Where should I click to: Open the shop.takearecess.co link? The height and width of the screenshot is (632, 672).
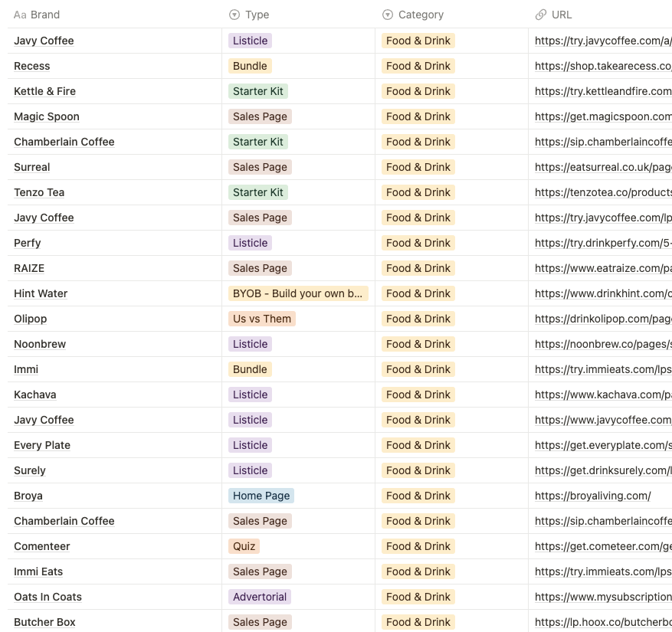603,66
